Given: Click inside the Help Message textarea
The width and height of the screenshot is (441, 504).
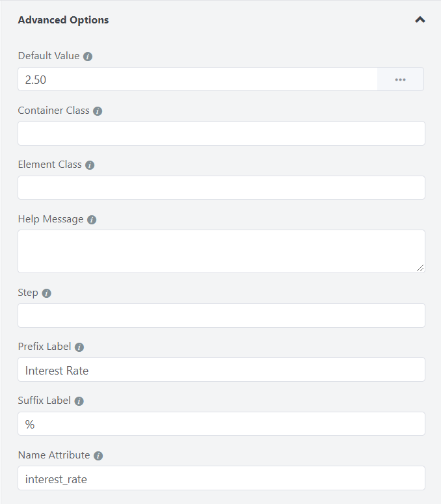Looking at the screenshot, I should (221, 252).
